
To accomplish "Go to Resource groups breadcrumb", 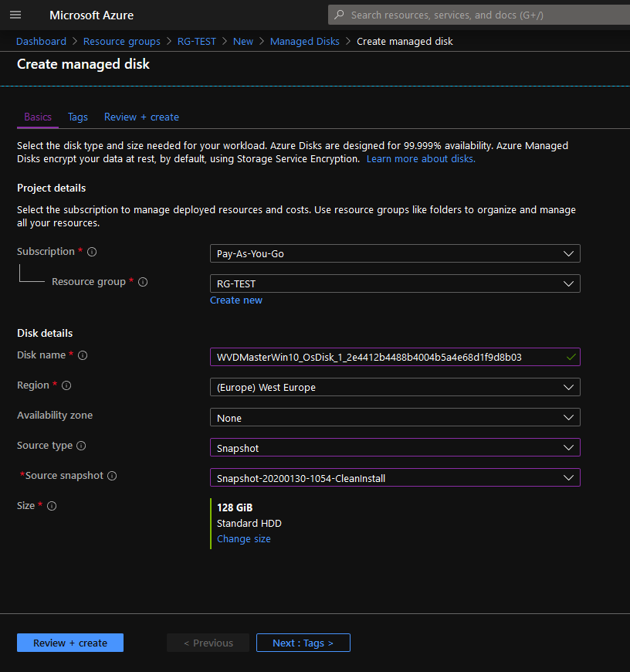I will click(122, 42).
